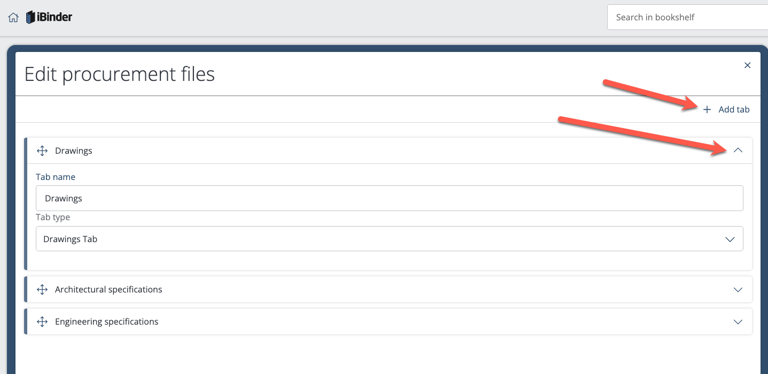The width and height of the screenshot is (768, 374).
Task: Click the Add tab button
Action: pos(726,110)
